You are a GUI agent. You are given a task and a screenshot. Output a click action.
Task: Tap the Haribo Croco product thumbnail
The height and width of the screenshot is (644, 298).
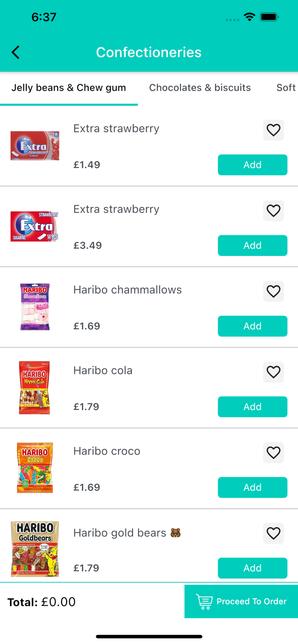point(35,468)
